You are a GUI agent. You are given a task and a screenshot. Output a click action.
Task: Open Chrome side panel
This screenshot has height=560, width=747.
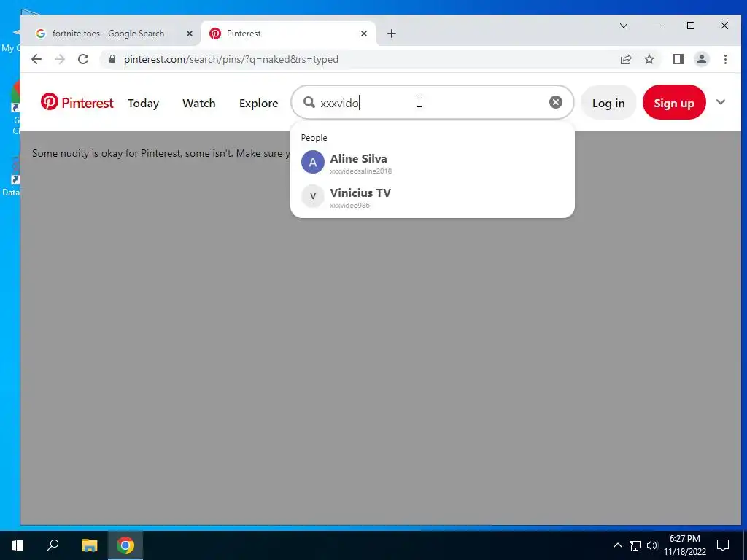point(678,60)
